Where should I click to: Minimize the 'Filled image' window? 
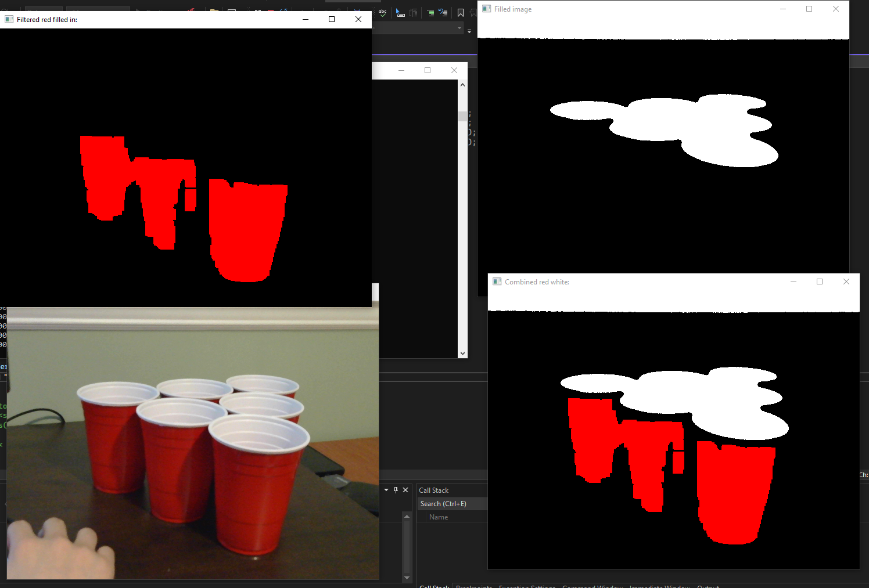coord(783,9)
